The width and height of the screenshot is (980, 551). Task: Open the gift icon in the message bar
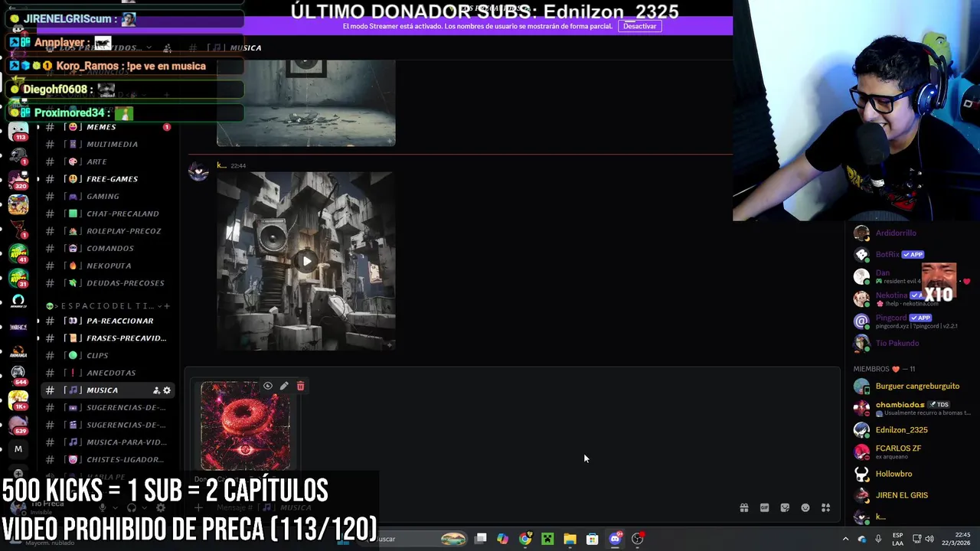pyautogui.click(x=743, y=507)
